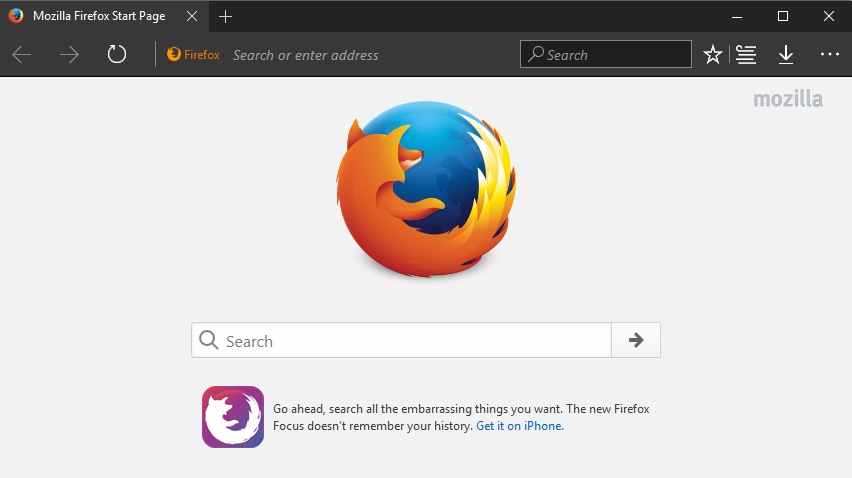The image size is (852, 478).
Task: Focus the toolbar Search box
Action: tap(606, 54)
